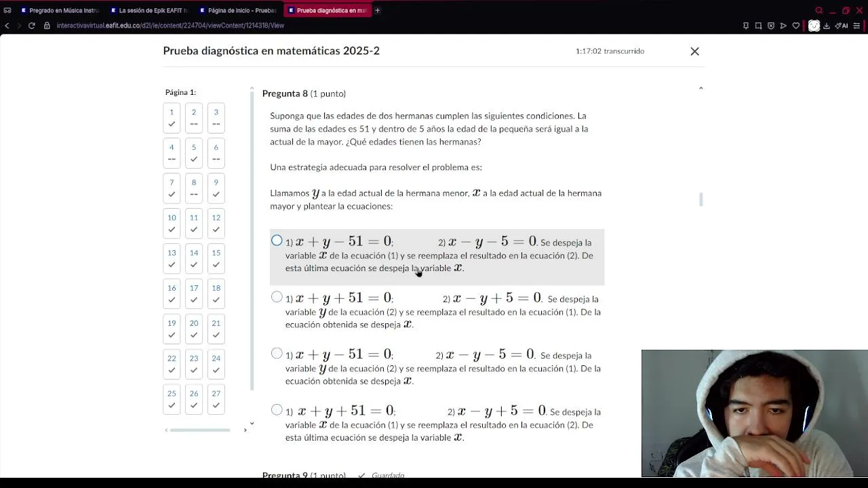Open the GX Corner gamepad icon
The image size is (868, 488).
coord(7,10)
